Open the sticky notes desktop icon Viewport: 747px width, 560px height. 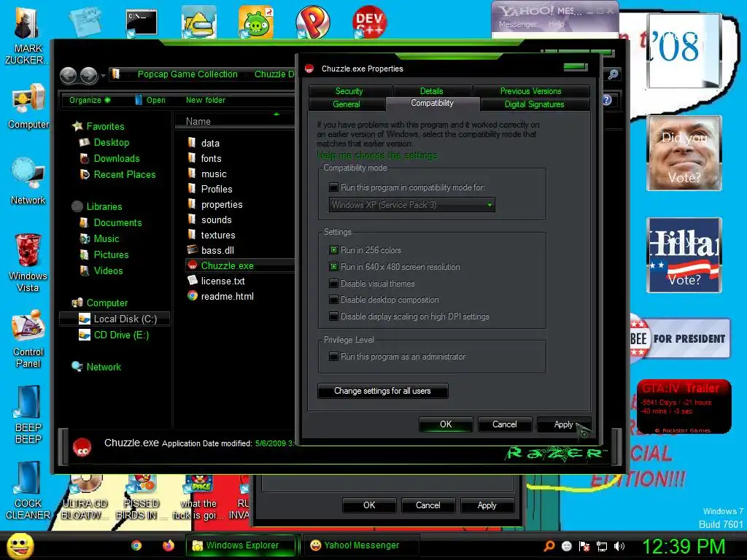coord(85,22)
